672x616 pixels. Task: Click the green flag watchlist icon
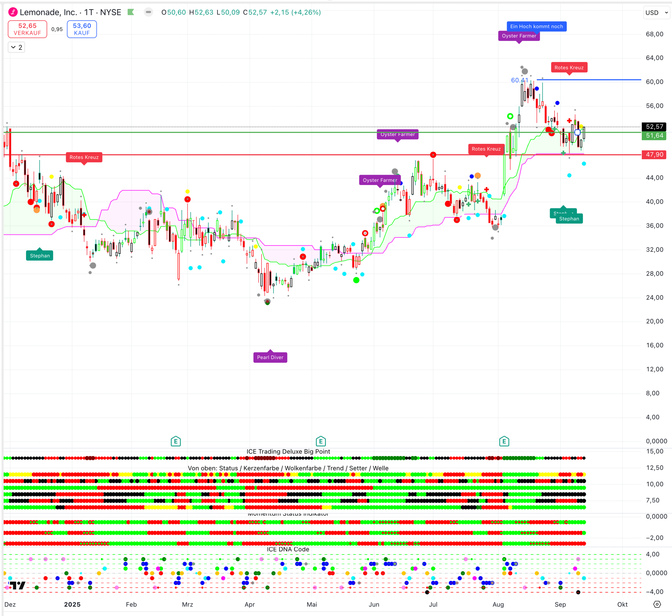tap(131, 12)
